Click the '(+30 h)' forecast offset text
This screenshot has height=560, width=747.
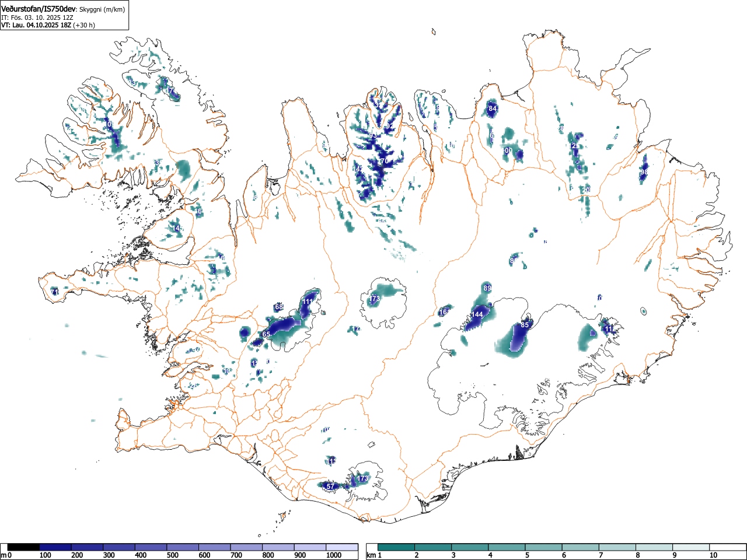coord(84,25)
